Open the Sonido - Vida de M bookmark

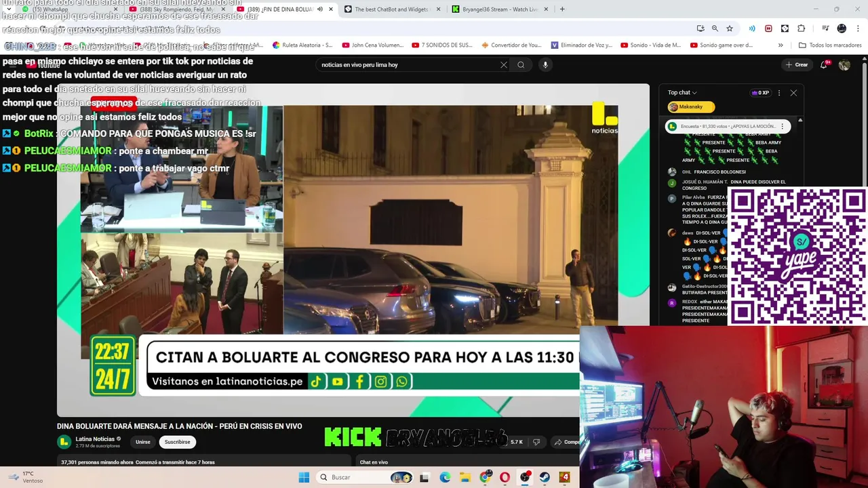click(651, 45)
